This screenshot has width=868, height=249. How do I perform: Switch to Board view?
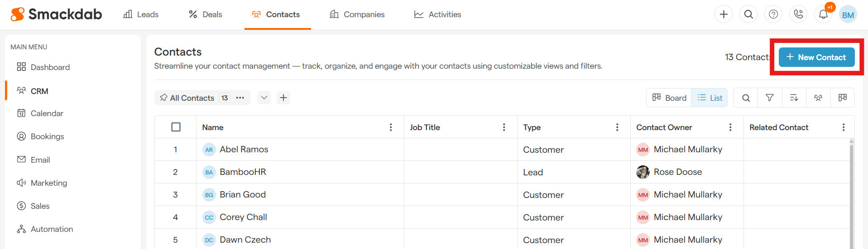(x=669, y=98)
